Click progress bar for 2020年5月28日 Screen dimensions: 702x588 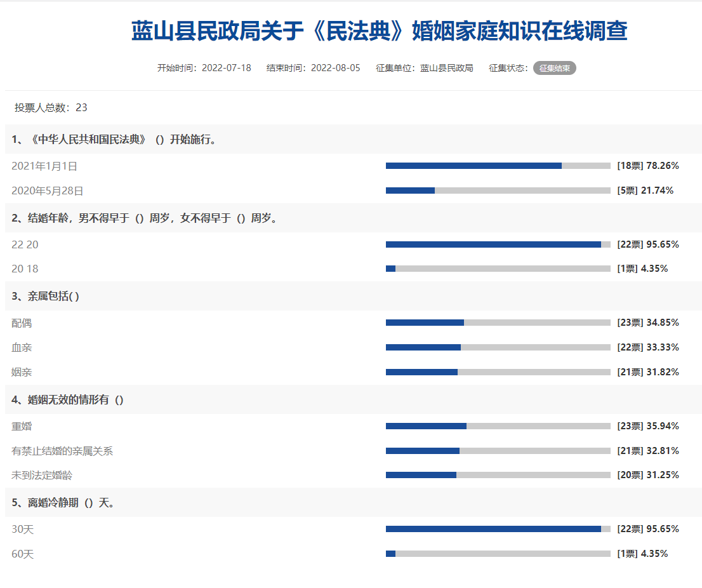click(x=498, y=190)
